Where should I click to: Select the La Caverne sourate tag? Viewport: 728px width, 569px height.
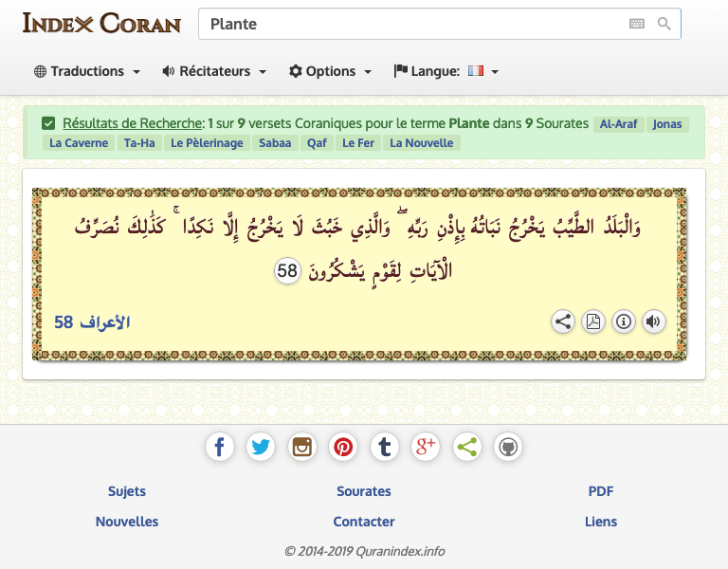click(78, 143)
